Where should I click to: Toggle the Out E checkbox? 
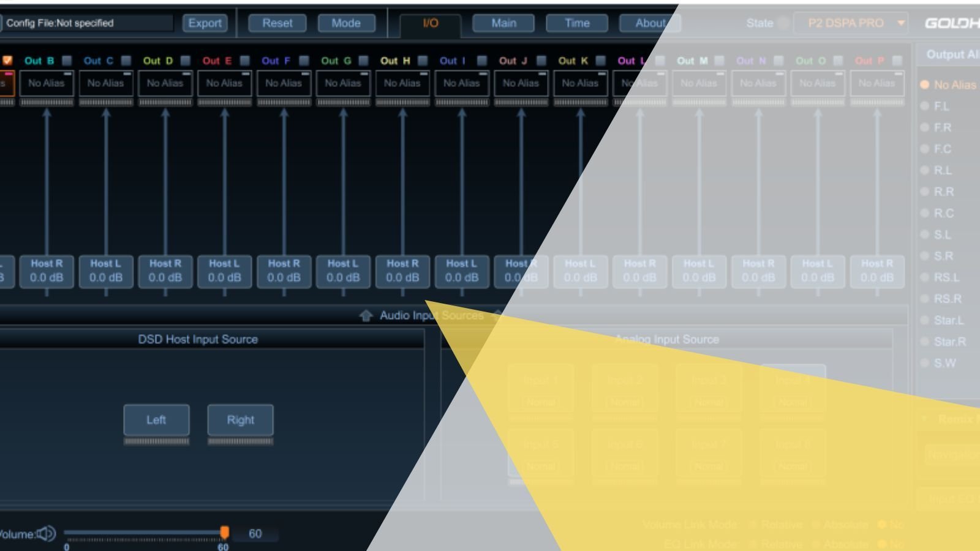[245, 61]
